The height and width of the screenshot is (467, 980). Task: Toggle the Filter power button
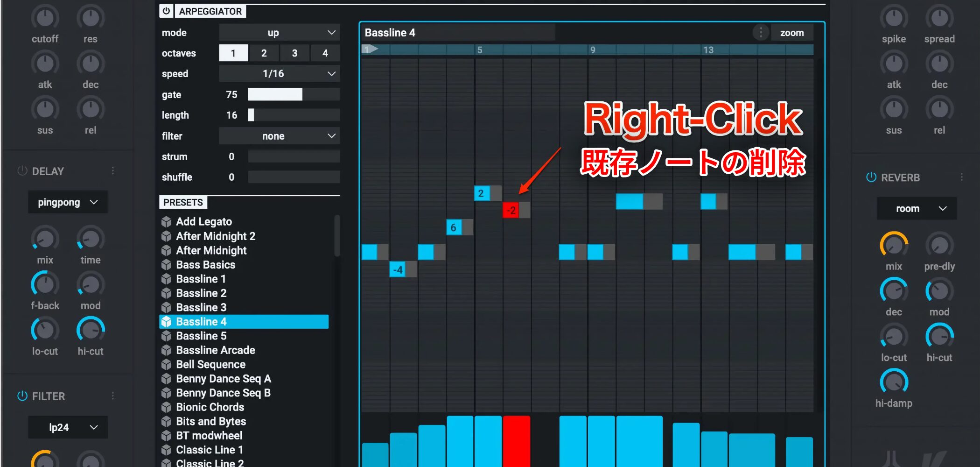point(22,396)
